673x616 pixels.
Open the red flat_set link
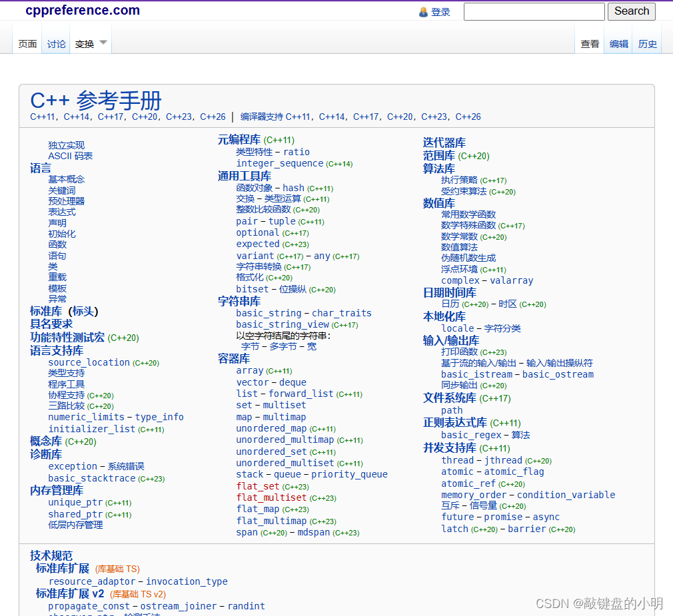point(257,486)
